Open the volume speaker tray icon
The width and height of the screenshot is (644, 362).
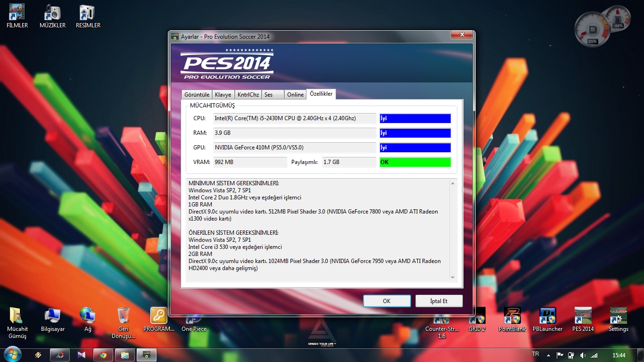pyautogui.click(x=583, y=355)
